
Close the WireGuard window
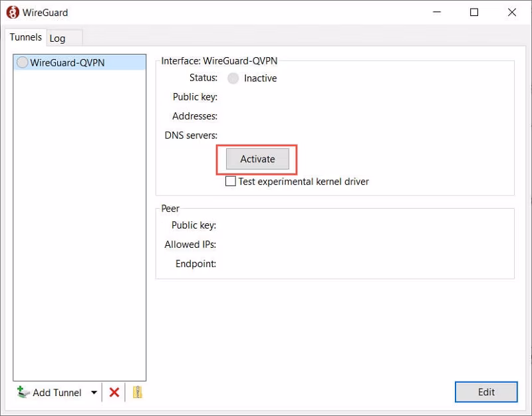(x=512, y=12)
